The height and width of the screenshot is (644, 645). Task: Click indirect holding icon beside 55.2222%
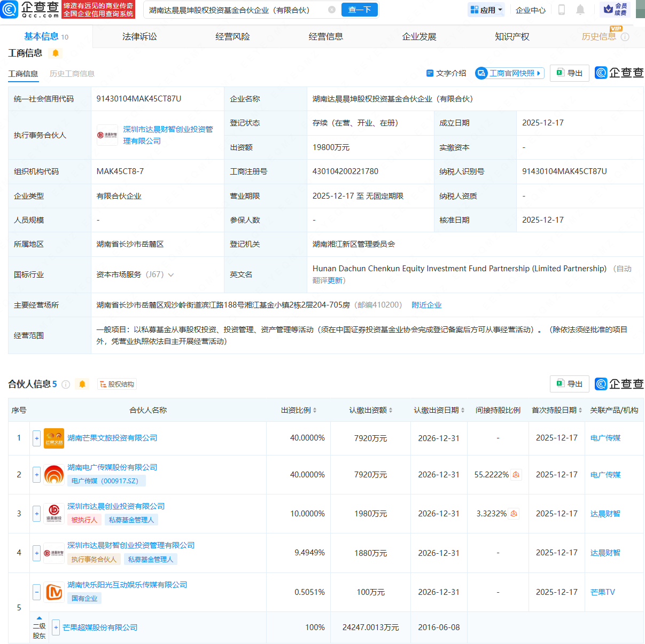(516, 475)
